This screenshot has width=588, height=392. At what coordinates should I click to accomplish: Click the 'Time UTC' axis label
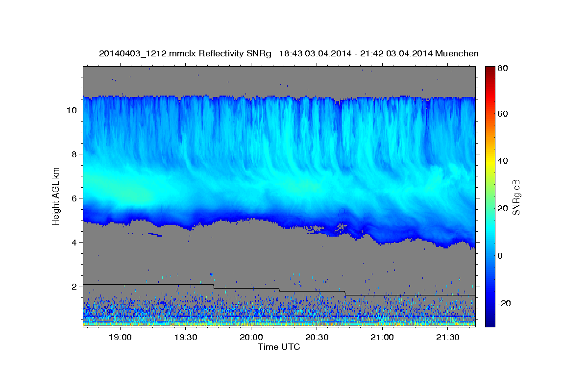pos(279,347)
